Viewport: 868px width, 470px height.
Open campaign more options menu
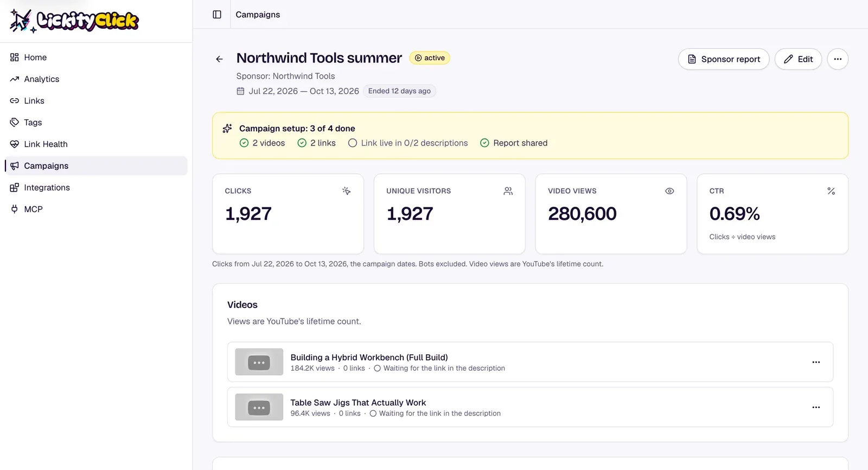coord(838,59)
